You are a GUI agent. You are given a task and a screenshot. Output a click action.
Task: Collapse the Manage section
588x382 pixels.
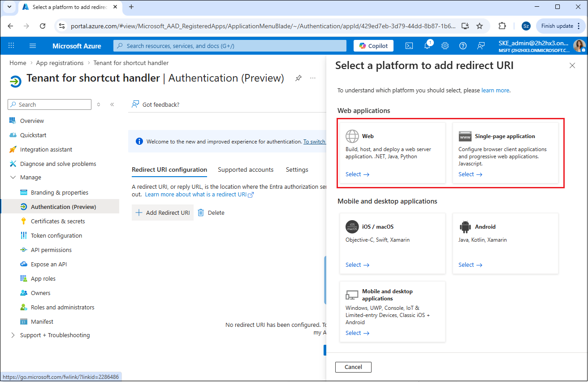pyautogui.click(x=13, y=178)
